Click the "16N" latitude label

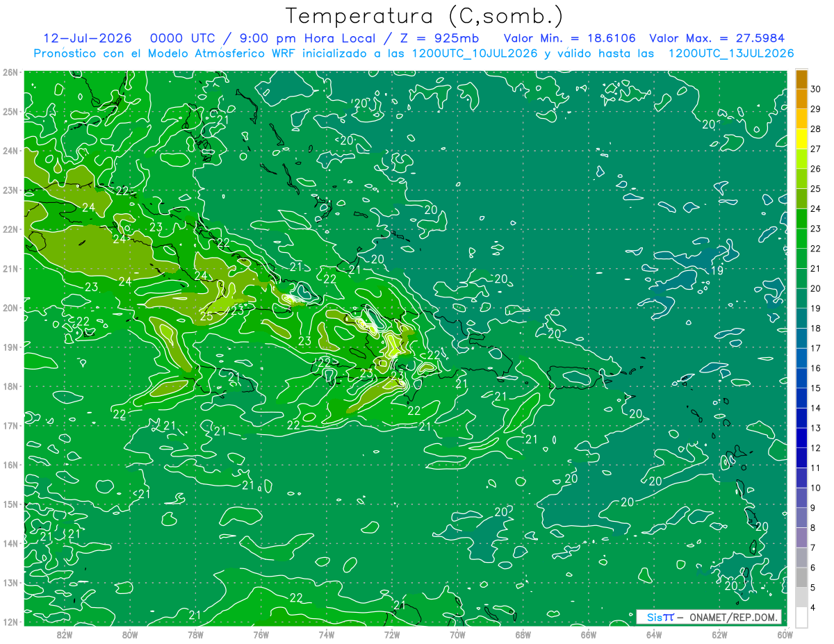10,465
